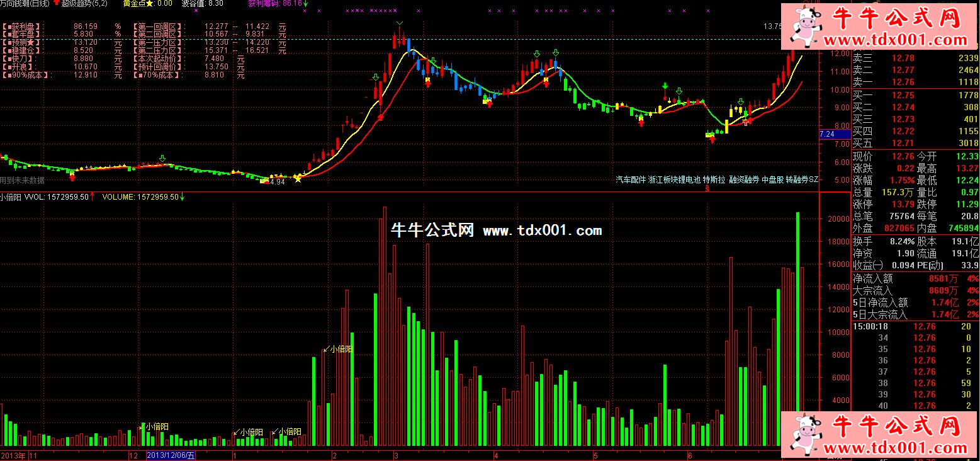Click the green V mark above the price peak

coord(399,24)
